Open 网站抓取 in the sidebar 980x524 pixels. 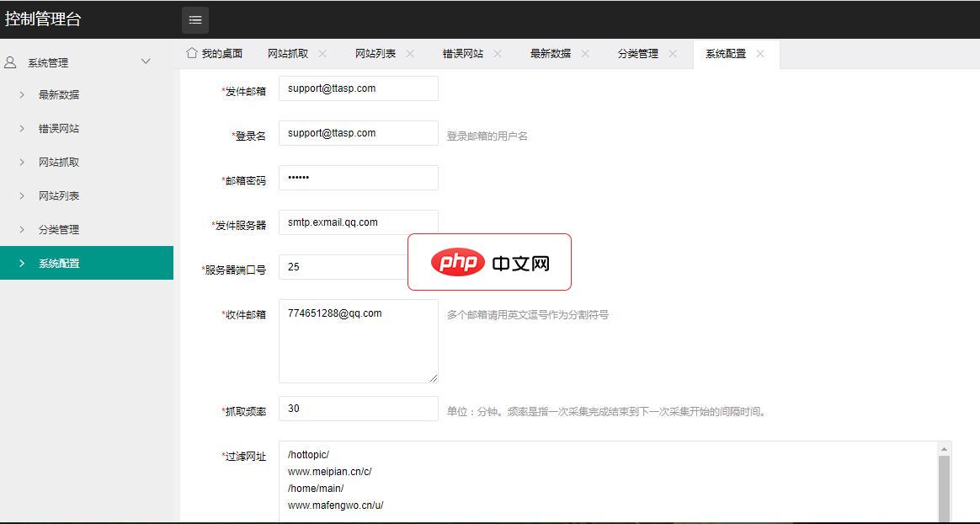(87, 163)
